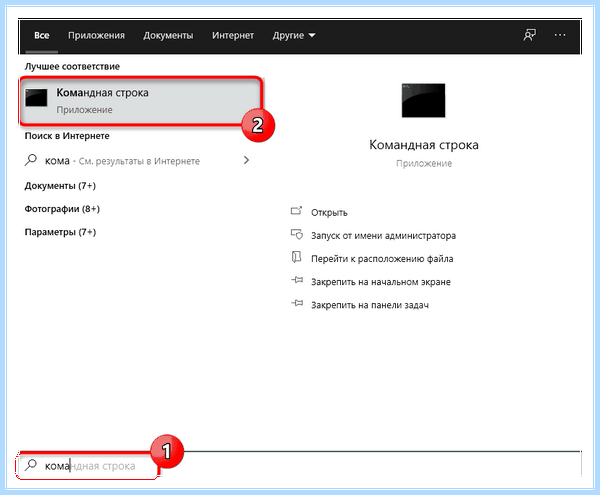This screenshot has width=600, height=495.
Task: Click the pin icon for панели задач
Action: (x=297, y=303)
